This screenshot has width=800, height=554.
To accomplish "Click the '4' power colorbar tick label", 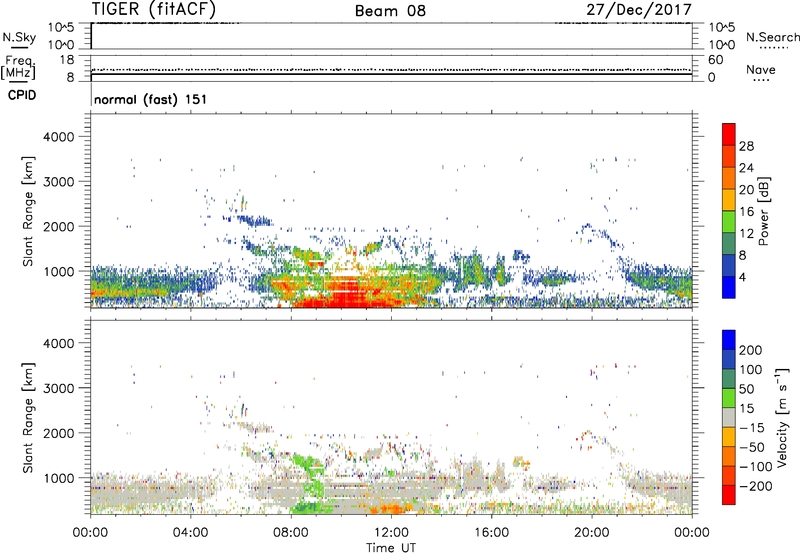I will (x=743, y=277).
